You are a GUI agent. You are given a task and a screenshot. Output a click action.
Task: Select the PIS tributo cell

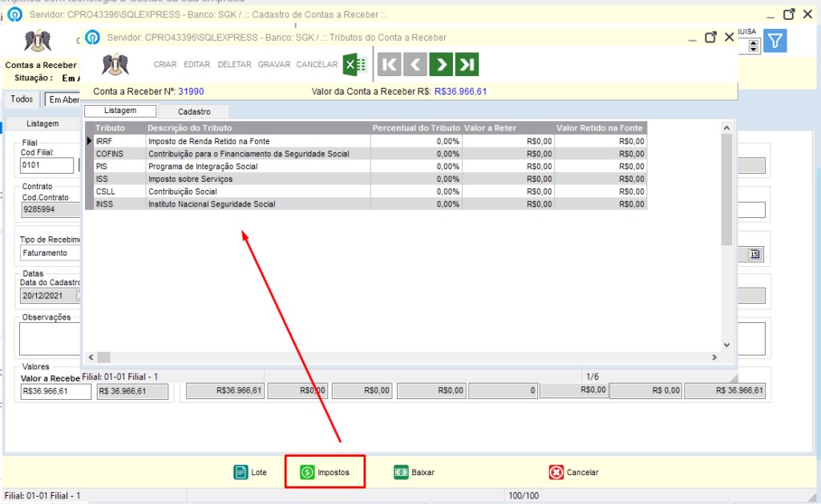[x=120, y=167]
